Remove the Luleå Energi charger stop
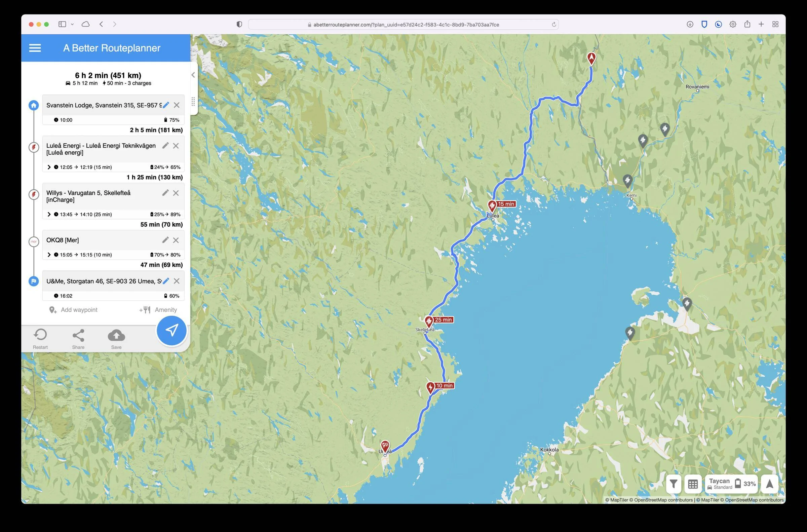This screenshot has width=807, height=532. coord(176,146)
